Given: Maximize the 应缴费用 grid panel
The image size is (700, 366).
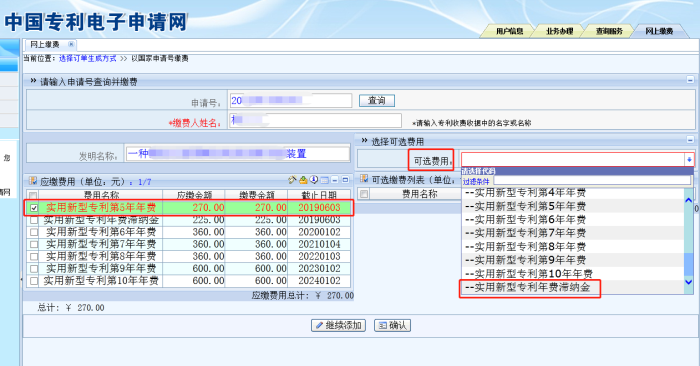Looking at the screenshot, I should pyautogui.click(x=345, y=180).
